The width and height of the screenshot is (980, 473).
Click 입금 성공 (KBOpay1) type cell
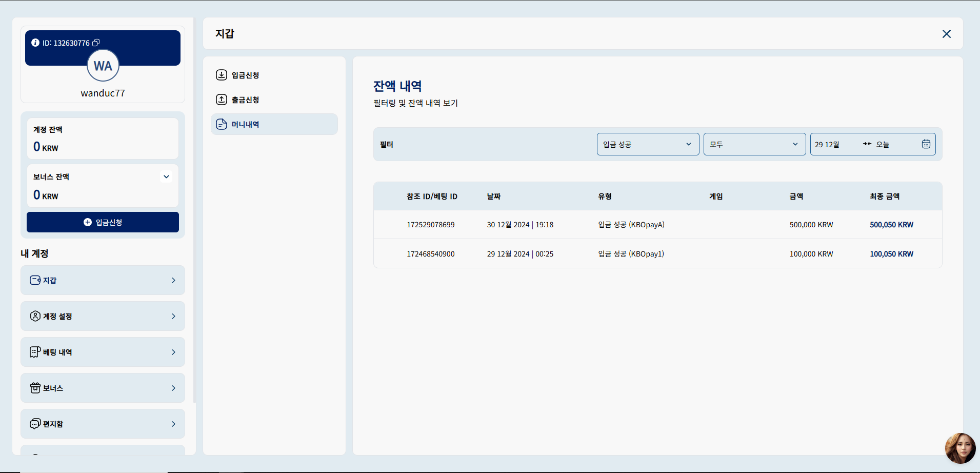point(631,254)
